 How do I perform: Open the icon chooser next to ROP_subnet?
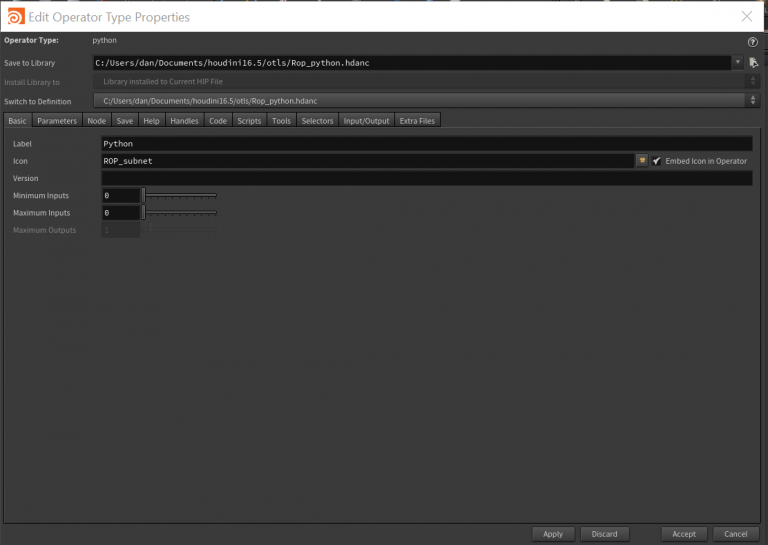tap(642, 161)
